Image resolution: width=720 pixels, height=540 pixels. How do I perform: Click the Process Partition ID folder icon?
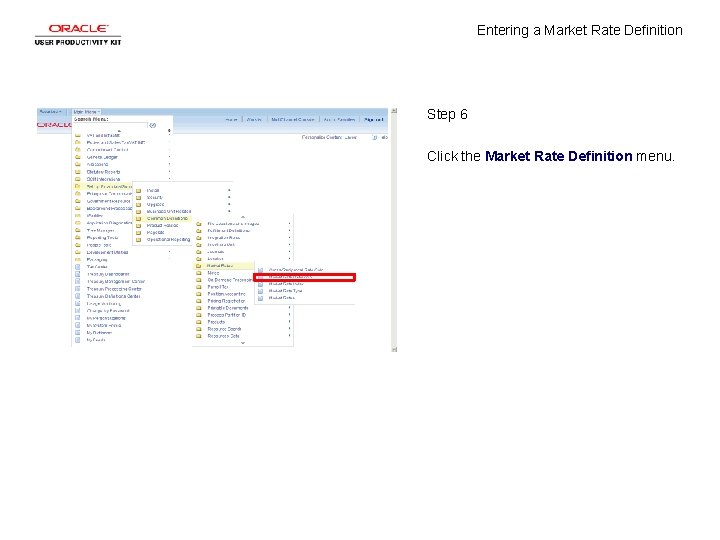[199, 315]
